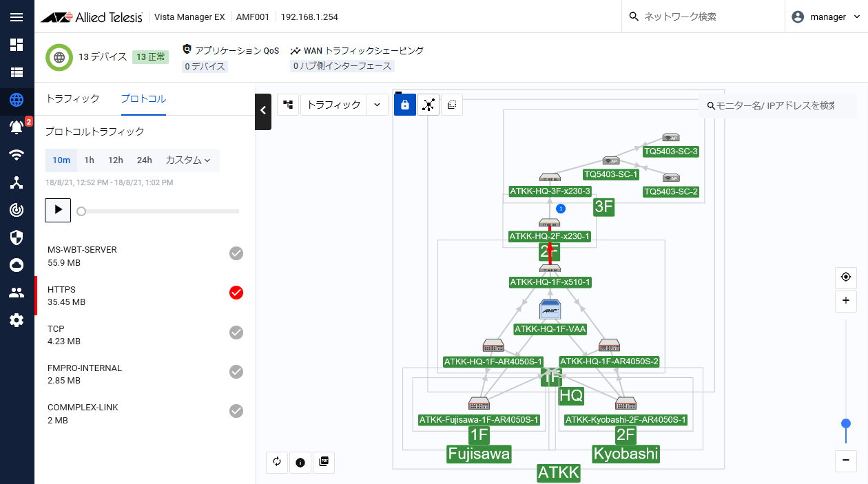Enable the FMPRO-INTERNAL protocol checkmark
Image resolution: width=868 pixels, height=484 pixels.
coord(236,372)
